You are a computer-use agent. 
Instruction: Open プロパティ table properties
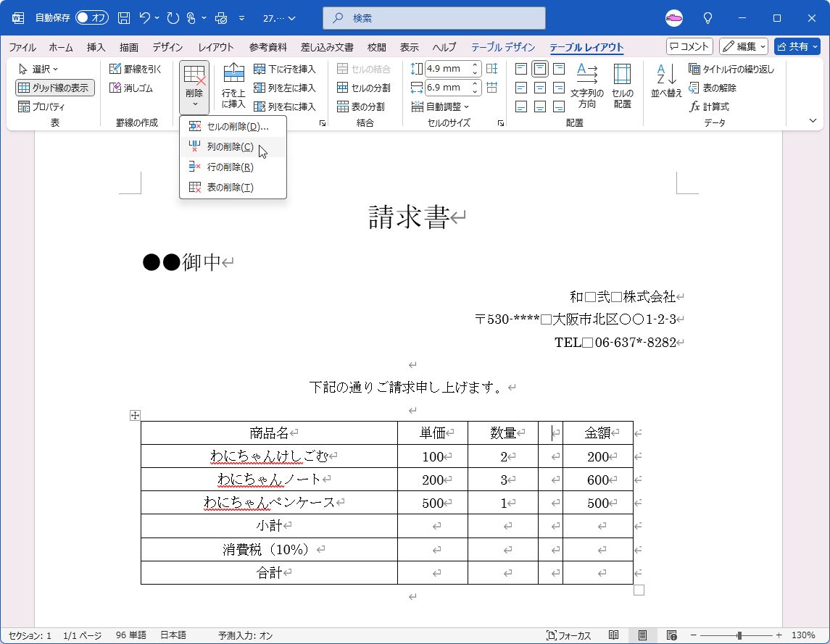tap(41, 106)
